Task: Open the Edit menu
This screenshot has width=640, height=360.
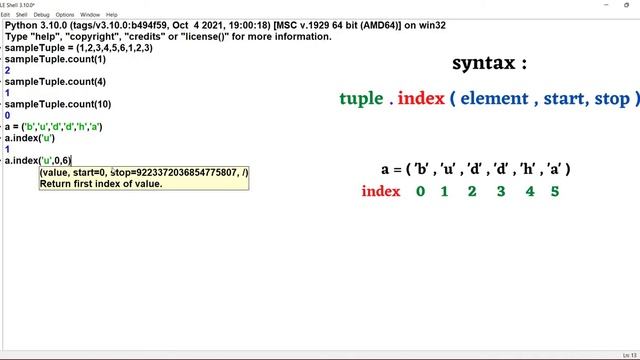Action: pos(5,15)
